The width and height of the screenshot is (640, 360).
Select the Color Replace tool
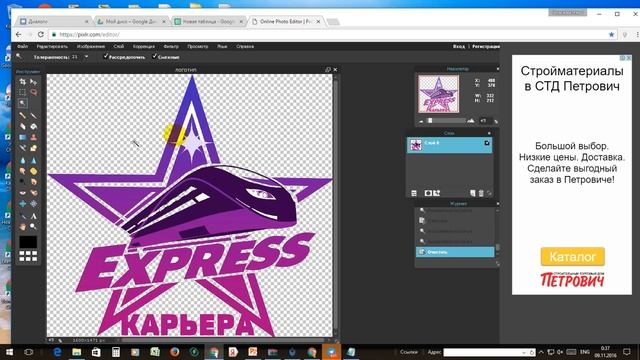pyautogui.click(x=23, y=148)
